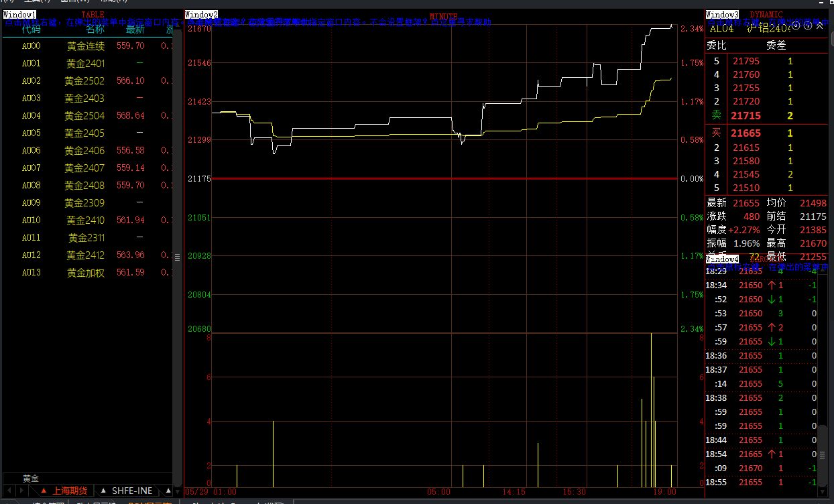Click the 18:44 tick row
834x504 pixels.
point(761,440)
